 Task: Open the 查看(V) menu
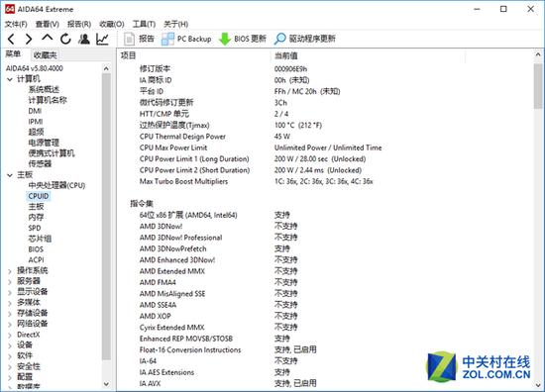click(48, 24)
